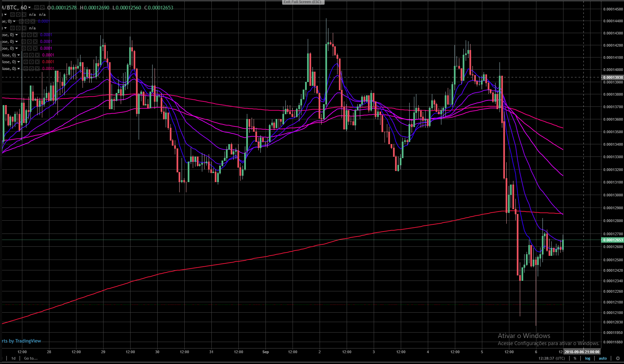Open chart properties gear in bottom-right corner
The height and width of the screenshot is (364, 624).
(x=618, y=358)
